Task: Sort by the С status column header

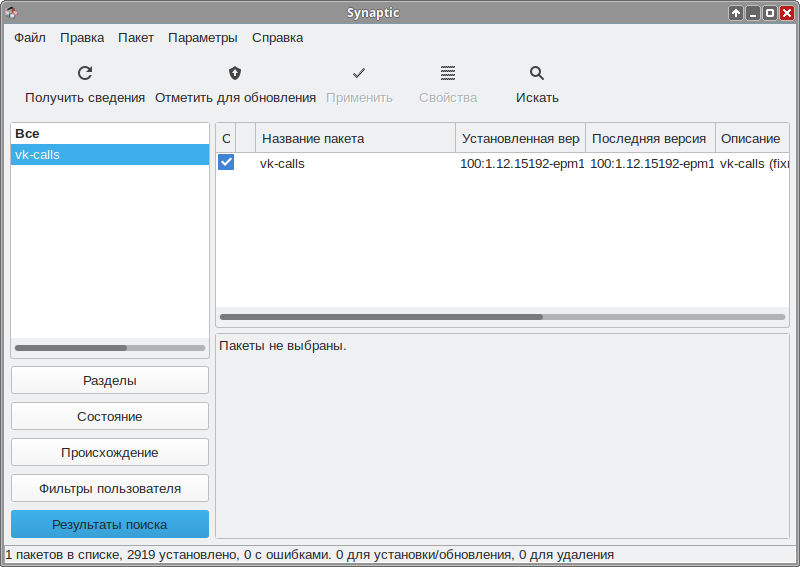Action: click(x=226, y=138)
